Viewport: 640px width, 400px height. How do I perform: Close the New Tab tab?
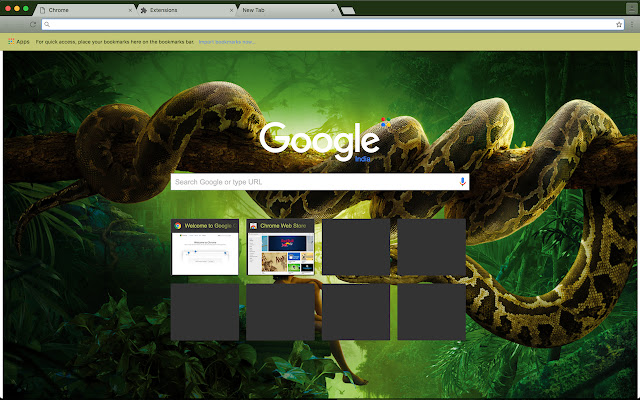[333, 10]
